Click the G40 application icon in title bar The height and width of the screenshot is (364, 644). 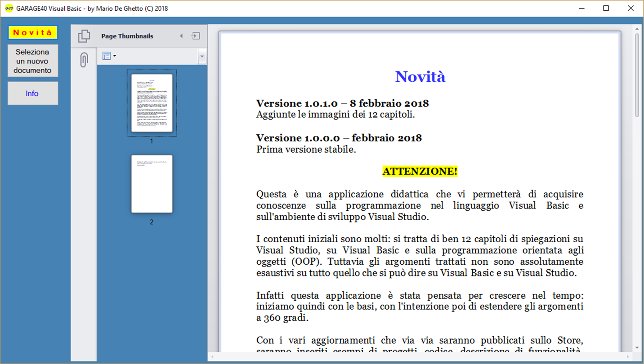pos(9,8)
